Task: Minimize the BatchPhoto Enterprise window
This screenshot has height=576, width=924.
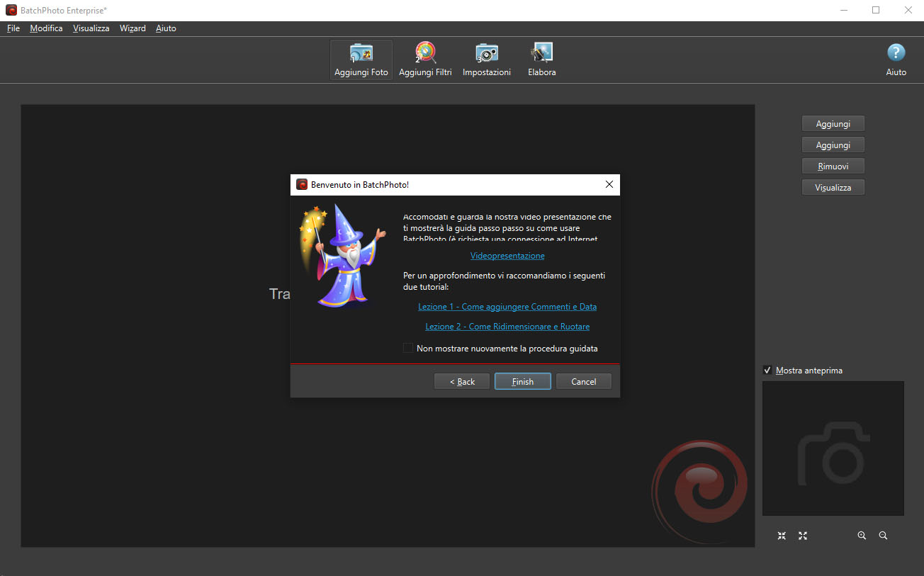Action: pos(843,10)
